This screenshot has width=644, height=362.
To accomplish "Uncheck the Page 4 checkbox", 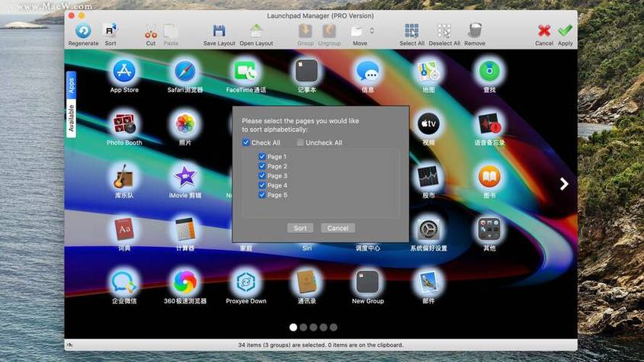I will point(262,185).
